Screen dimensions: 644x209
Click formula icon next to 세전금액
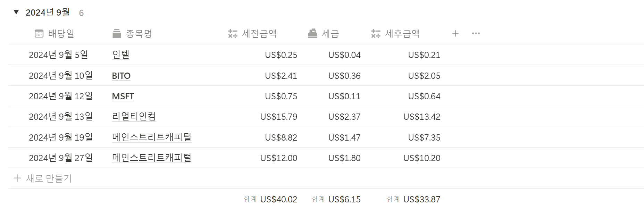tap(233, 34)
